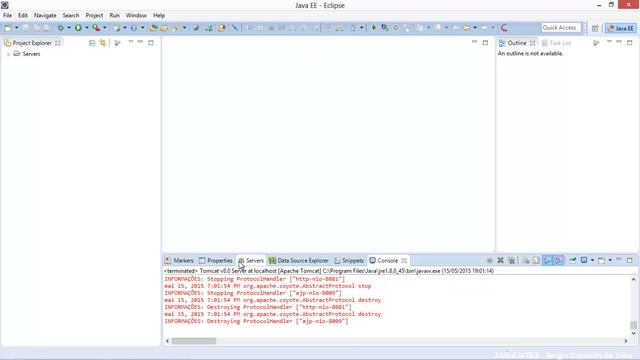Screen dimensions: 640x360
Task: Click the Debug bug toolbar icon
Action: pos(60,28)
